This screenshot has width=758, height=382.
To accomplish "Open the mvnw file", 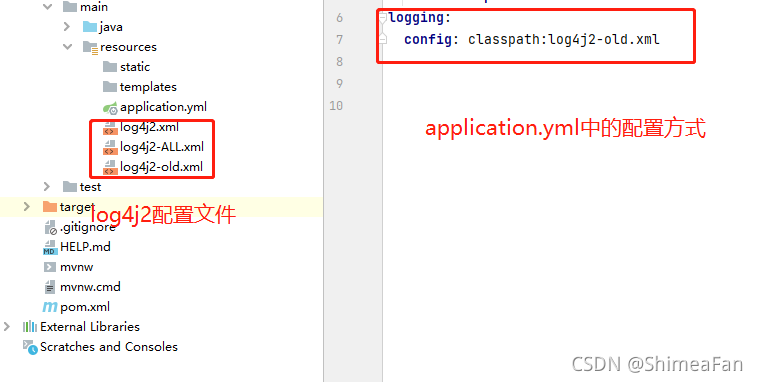I will (x=76, y=267).
